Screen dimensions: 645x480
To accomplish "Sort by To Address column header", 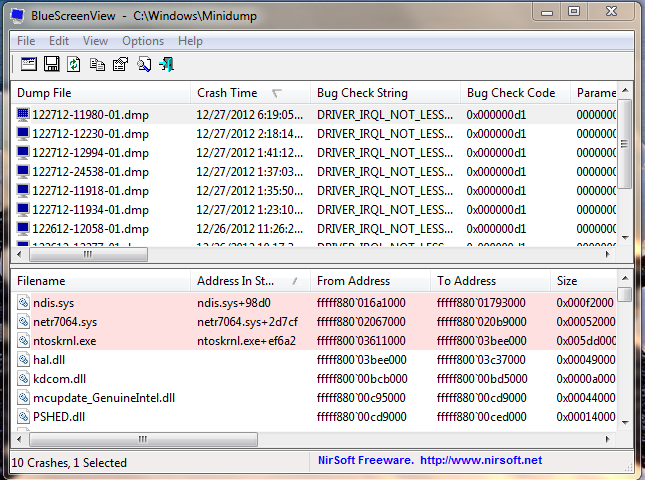I will [x=490, y=281].
